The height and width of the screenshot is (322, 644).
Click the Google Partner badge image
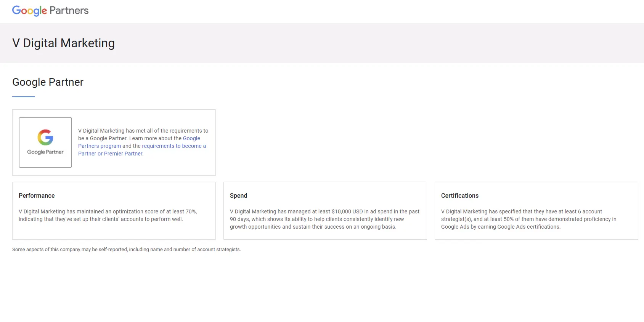[45, 143]
